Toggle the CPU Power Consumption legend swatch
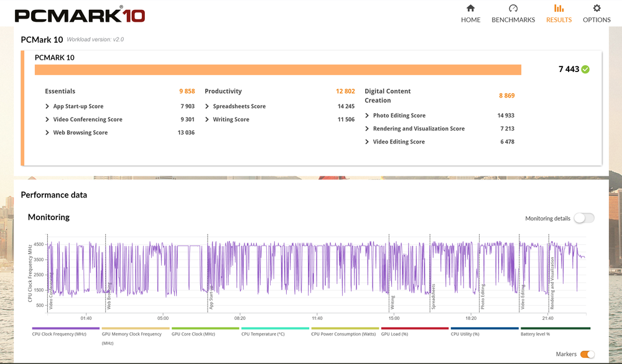The width and height of the screenshot is (622, 364). pos(345,329)
